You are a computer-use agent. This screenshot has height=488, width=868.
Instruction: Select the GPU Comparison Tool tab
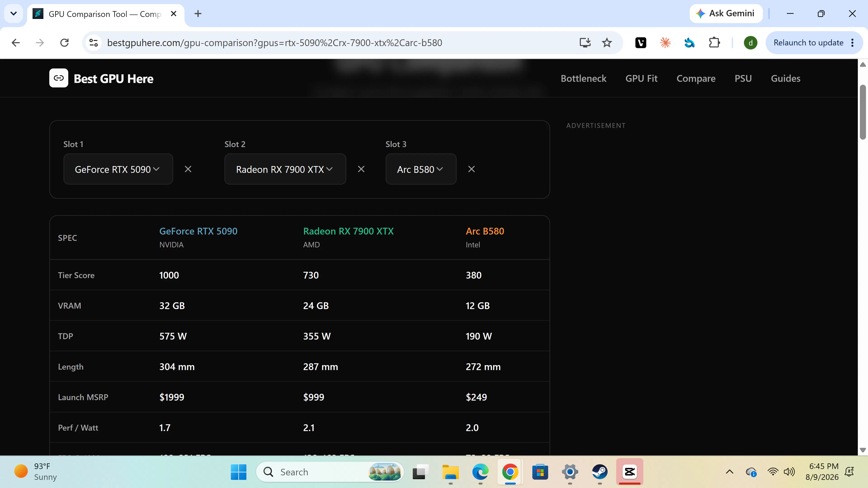105,14
